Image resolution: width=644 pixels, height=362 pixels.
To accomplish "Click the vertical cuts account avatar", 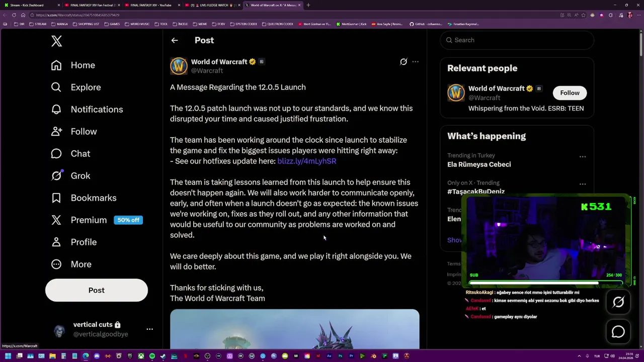I will pyautogui.click(x=59, y=330).
